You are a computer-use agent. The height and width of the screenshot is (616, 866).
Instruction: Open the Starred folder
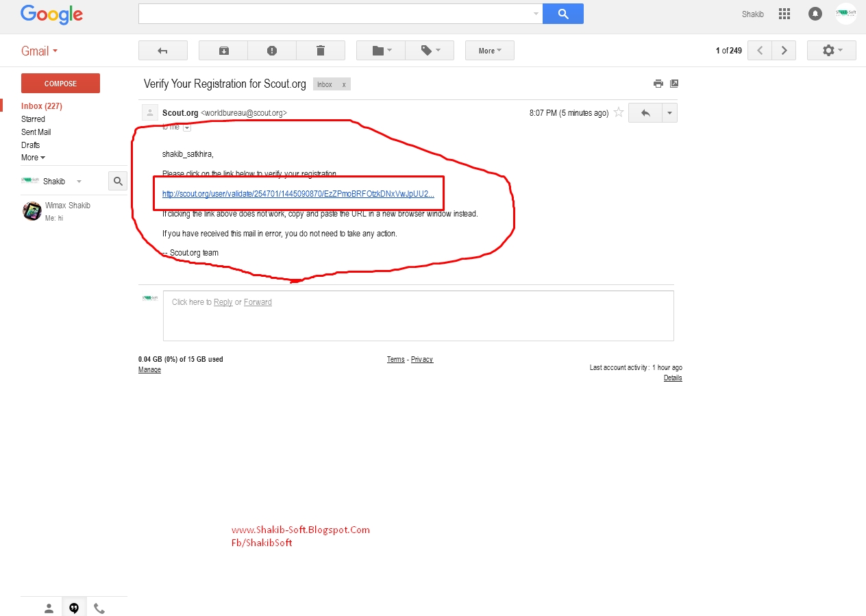pyautogui.click(x=33, y=119)
